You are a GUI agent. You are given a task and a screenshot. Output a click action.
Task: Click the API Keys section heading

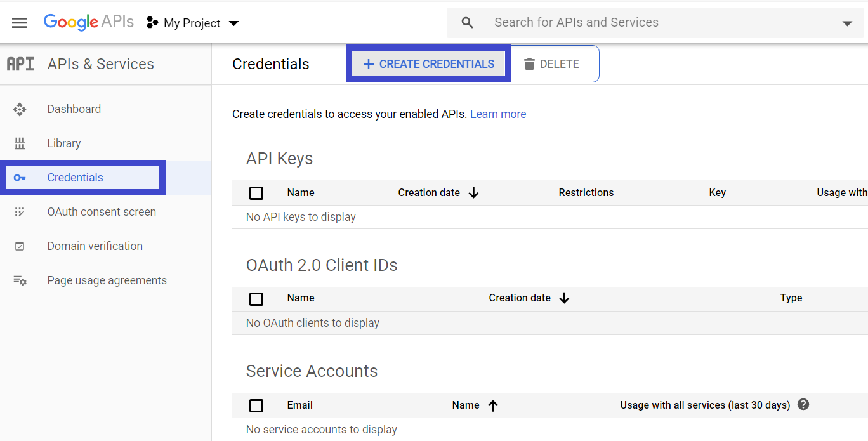(x=280, y=159)
